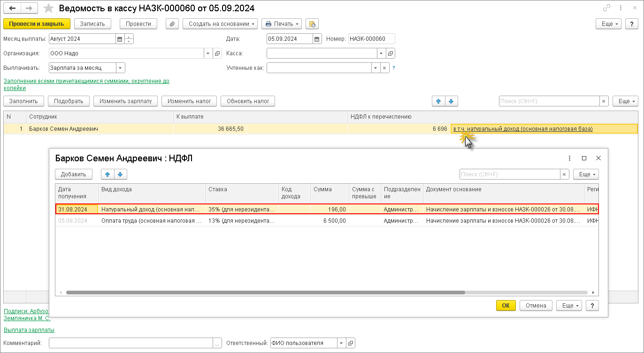Open help with the ? button in dialog

(x=592, y=306)
